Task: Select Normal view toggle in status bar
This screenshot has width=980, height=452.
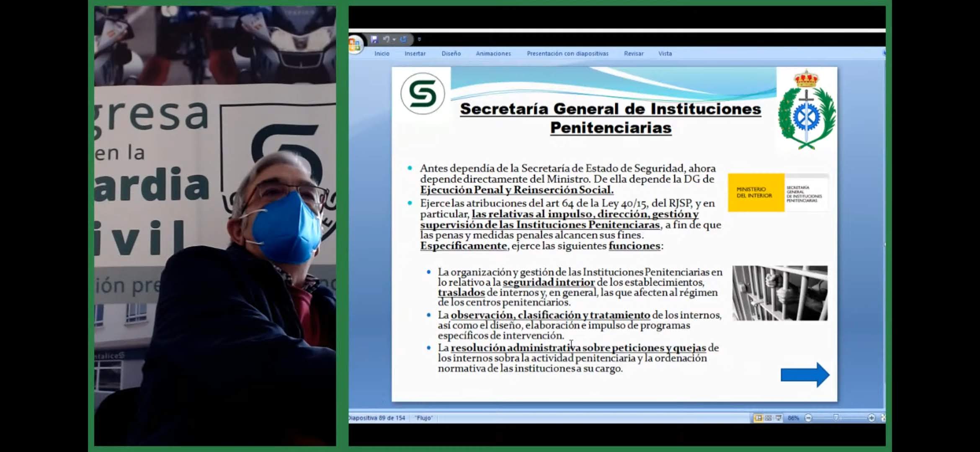Action: 758,418
